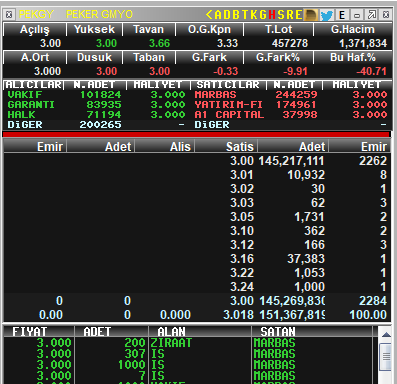
Task: Click the Dusuk header
Action: [94, 57]
